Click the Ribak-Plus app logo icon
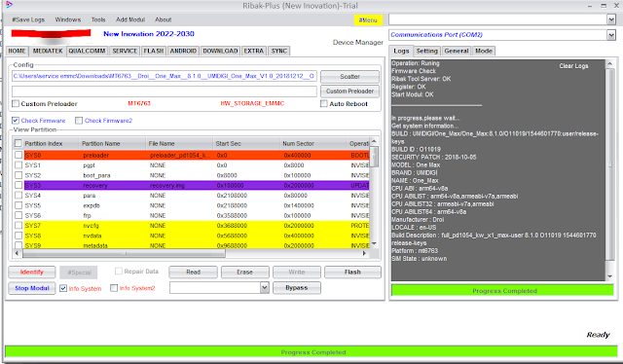This screenshot has height=364, width=623. [x=9, y=5]
